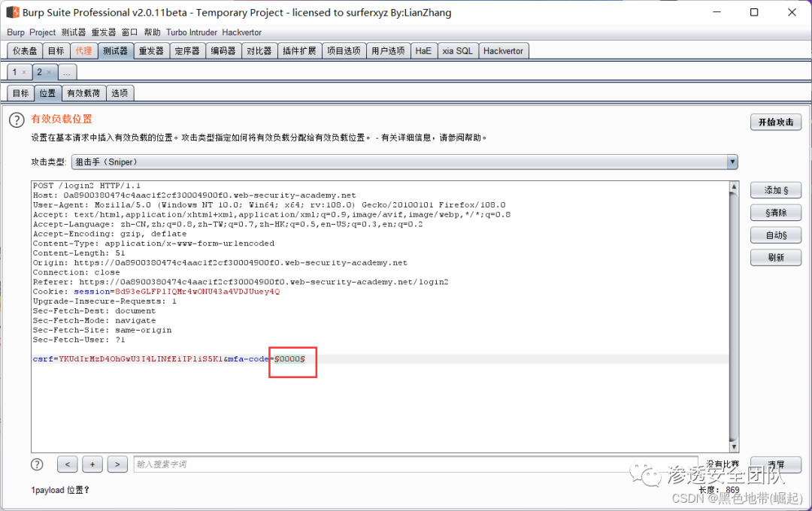Viewport: 812px width, 511px height.
Task: Go to previous search match with < button
Action: (68, 464)
